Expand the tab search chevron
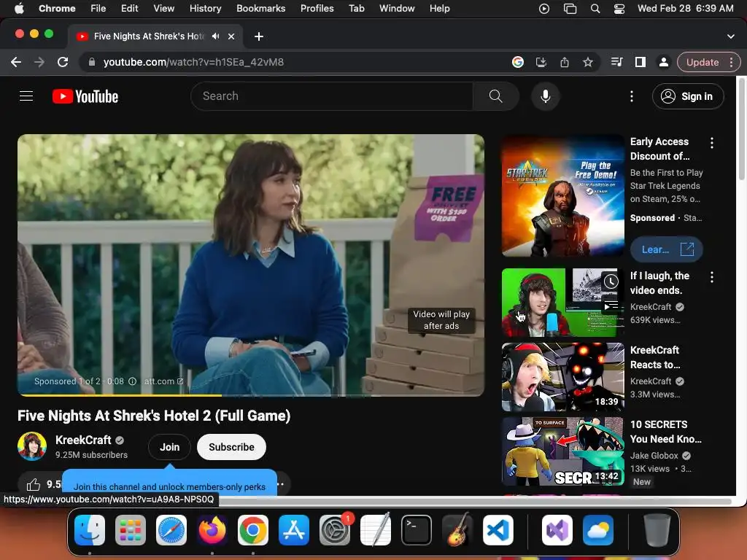This screenshot has height=560, width=747. [x=731, y=36]
